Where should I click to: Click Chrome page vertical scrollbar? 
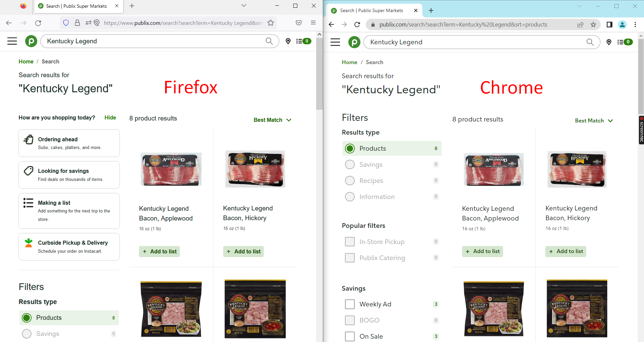pyautogui.click(x=641, y=77)
